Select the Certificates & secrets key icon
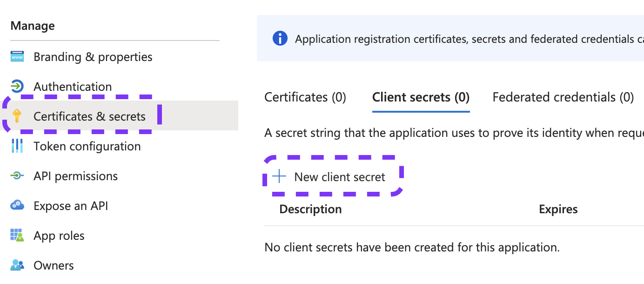Viewport: 644px width, 284px height. click(x=17, y=116)
